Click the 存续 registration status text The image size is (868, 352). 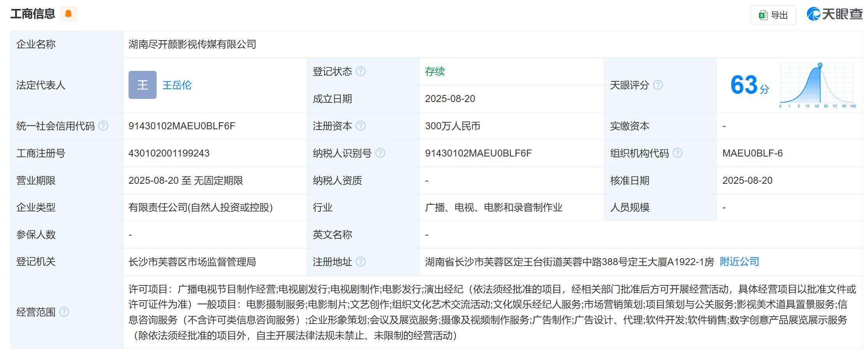tap(435, 72)
